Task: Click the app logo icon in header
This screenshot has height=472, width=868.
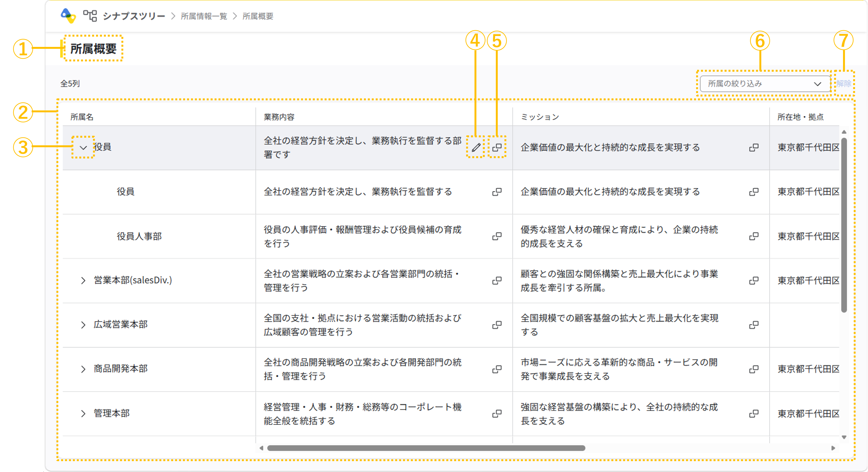Action: point(68,16)
